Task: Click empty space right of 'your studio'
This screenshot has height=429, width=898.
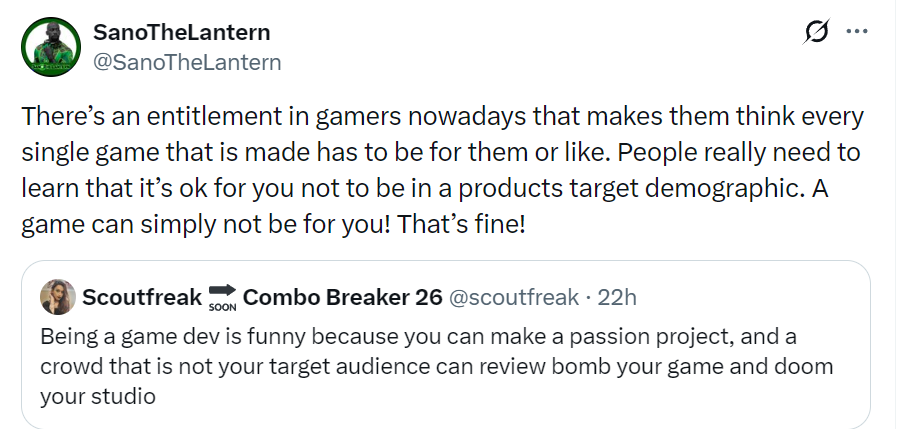Action: pos(510,396)
